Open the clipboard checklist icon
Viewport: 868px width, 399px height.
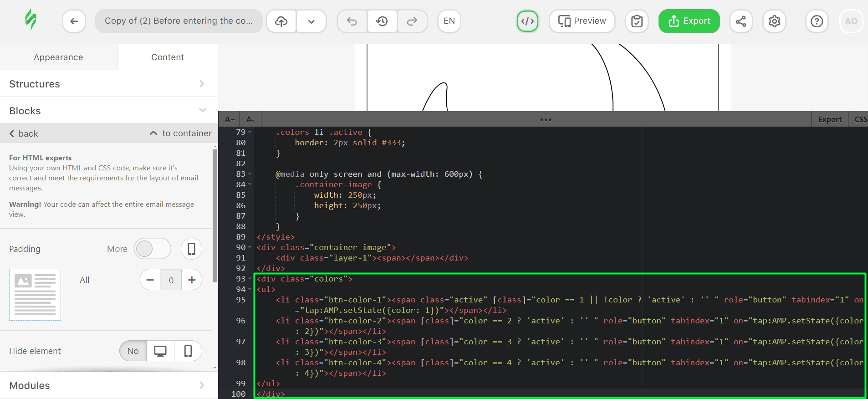coord(637,21)
